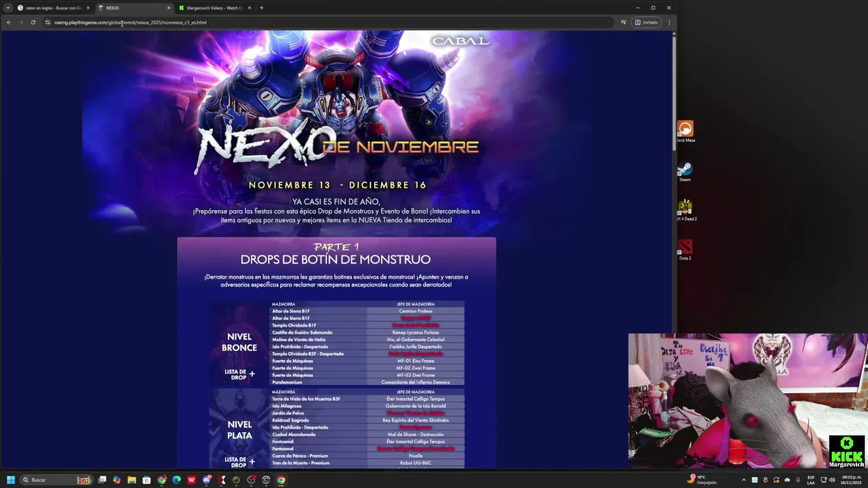Open WPS Office from the taskbar
Viewport: 868px width, 488px height.
click(x=191, y=480)
